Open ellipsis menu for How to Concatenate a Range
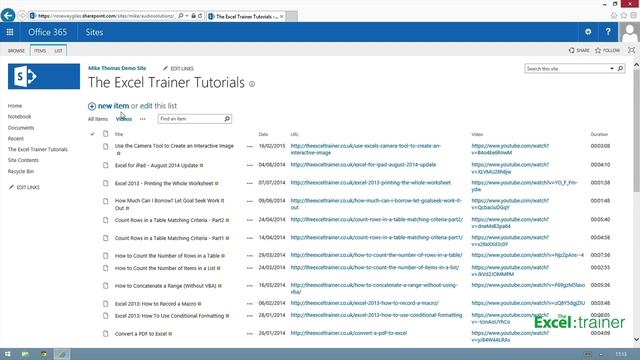640x360 pixels. point(249,286)
